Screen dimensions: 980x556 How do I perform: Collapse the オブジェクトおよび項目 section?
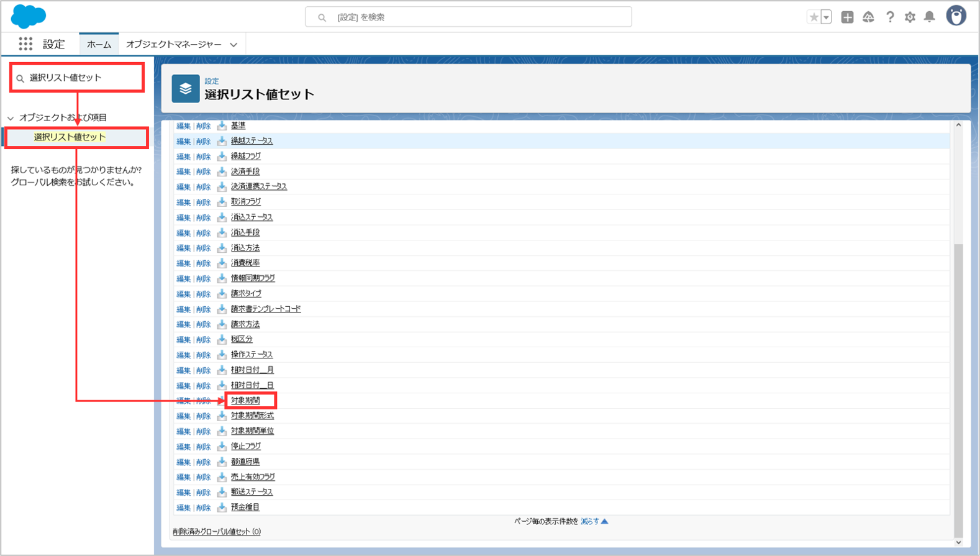(x=11, y=118)
